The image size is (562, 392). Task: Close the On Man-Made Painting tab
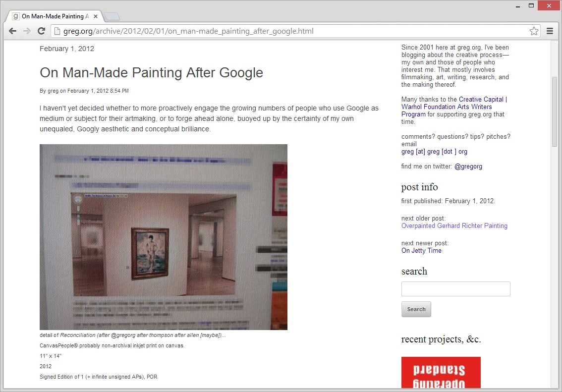coord(96,16)
